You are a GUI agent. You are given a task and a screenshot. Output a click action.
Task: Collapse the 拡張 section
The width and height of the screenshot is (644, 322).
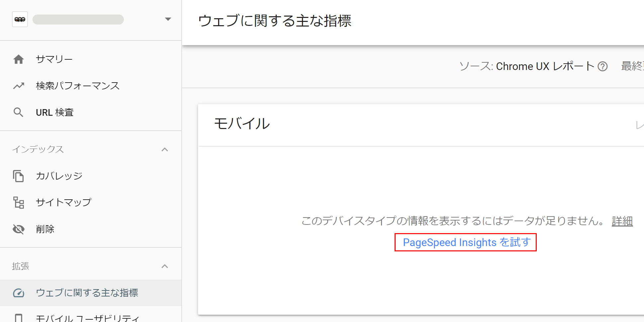pos(165,266)
